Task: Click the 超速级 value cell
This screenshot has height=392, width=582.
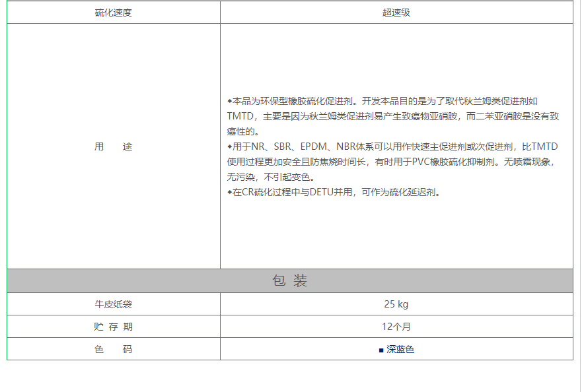Action: coord(396,13)
